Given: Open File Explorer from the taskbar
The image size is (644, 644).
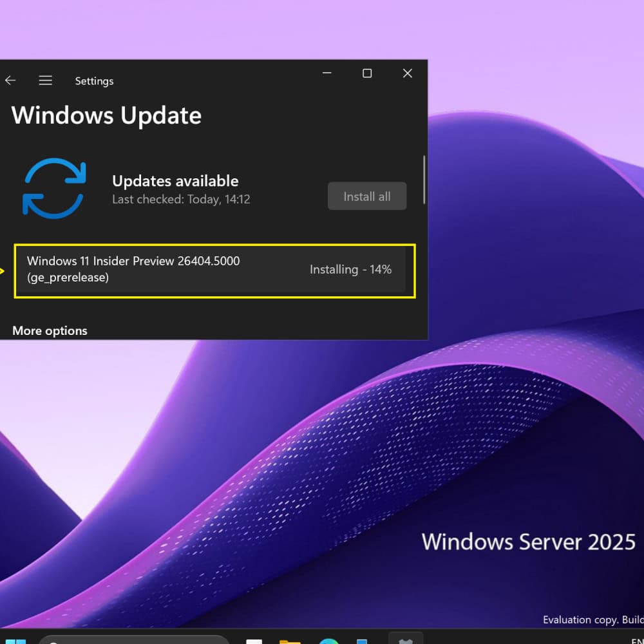Looking at the screenshot, I should [290, 641].
